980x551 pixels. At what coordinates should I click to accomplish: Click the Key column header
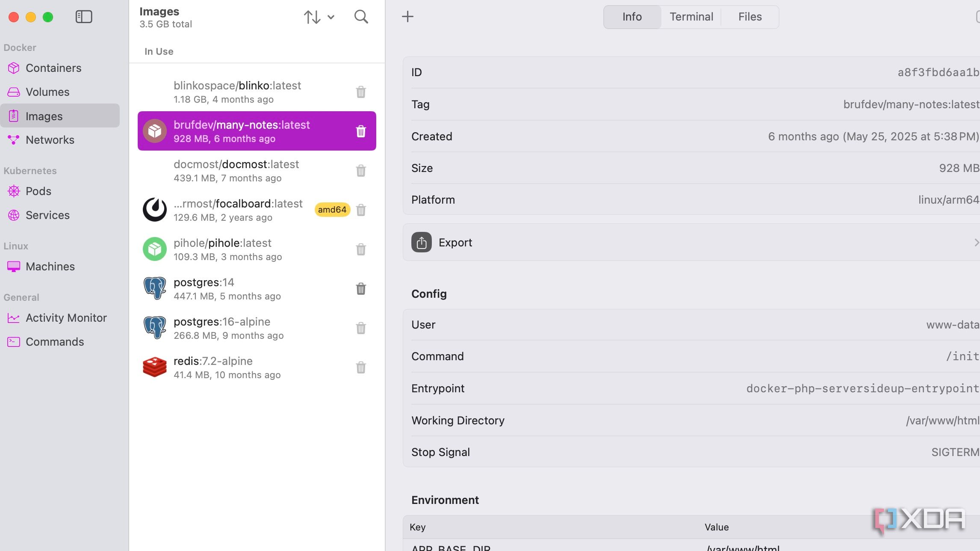tap(418, 527)
